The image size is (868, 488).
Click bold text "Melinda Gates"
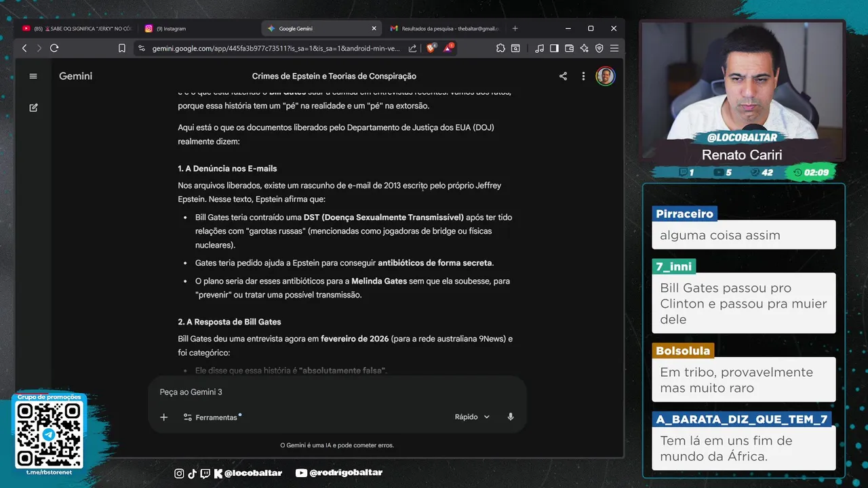pos(379,281)
